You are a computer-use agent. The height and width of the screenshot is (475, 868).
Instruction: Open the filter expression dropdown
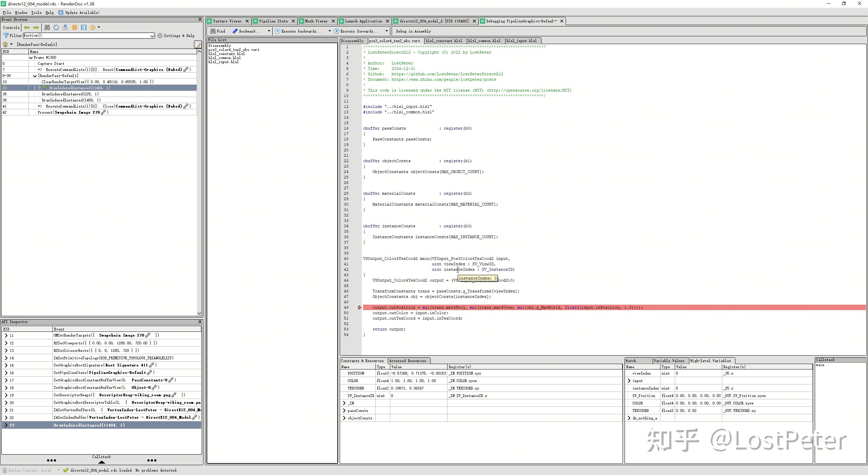[152, 36]
